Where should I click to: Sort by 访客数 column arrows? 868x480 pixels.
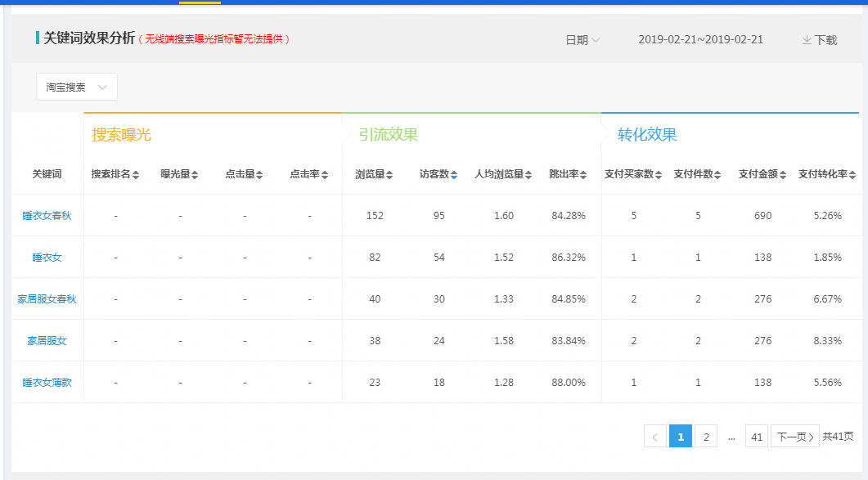[x=454, y=174]
